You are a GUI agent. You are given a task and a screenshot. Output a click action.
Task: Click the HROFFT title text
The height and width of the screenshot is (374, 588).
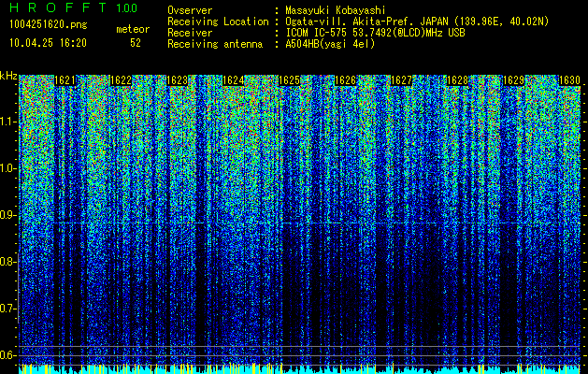pos(58,7)
